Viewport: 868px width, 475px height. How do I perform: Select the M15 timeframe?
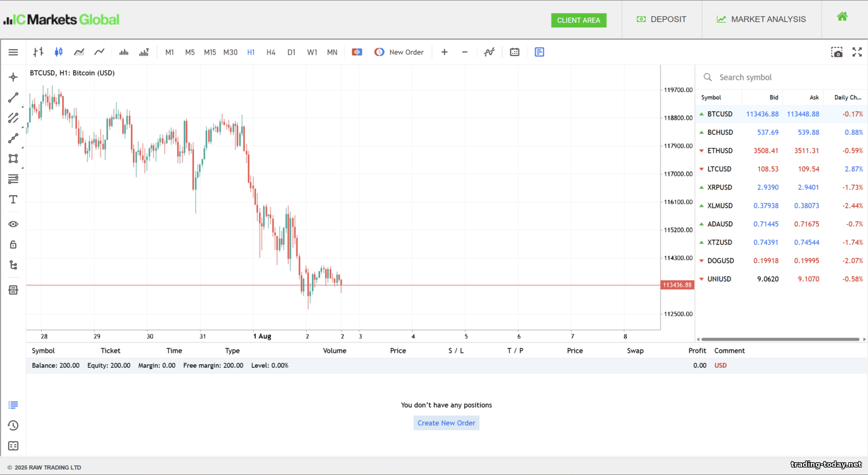click(x=209, y=52)
